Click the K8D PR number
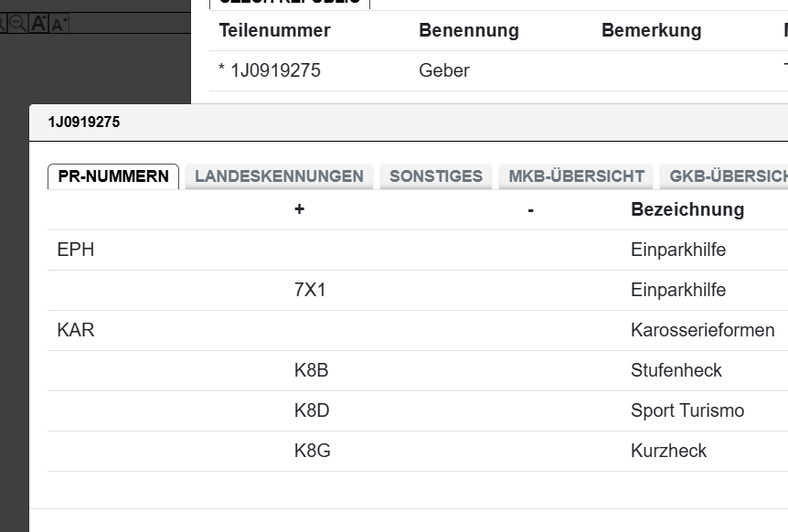Viewport: 788px width, 532px height. pos(312,410)
